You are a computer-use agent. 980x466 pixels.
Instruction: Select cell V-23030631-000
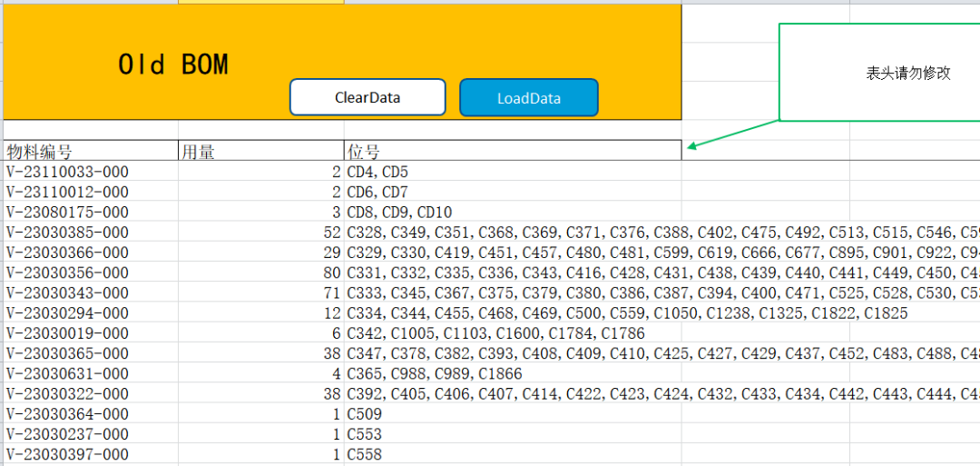coord(91,373)
